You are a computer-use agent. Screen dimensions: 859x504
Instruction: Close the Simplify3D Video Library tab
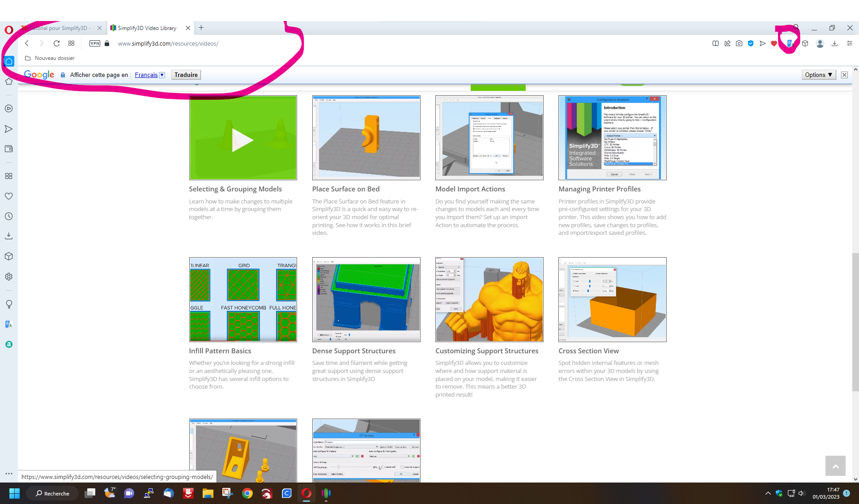(x=188, y=28)
